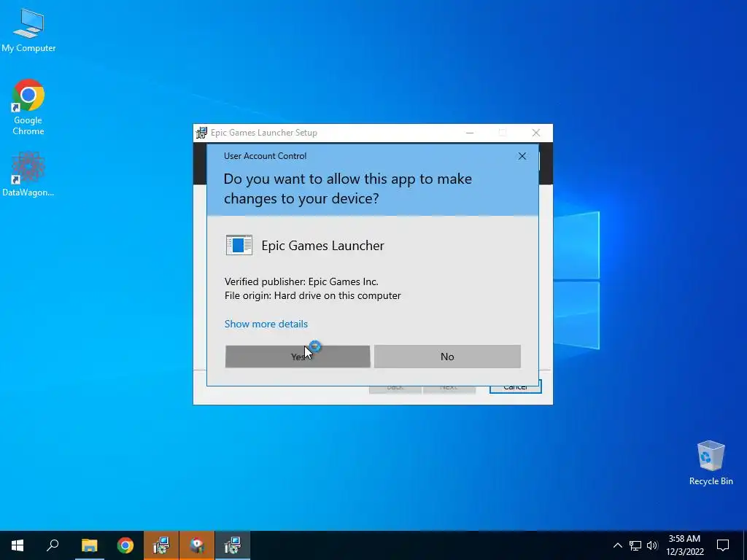
Task: Open Chrome from the taskbar
Action: [125, 545]
